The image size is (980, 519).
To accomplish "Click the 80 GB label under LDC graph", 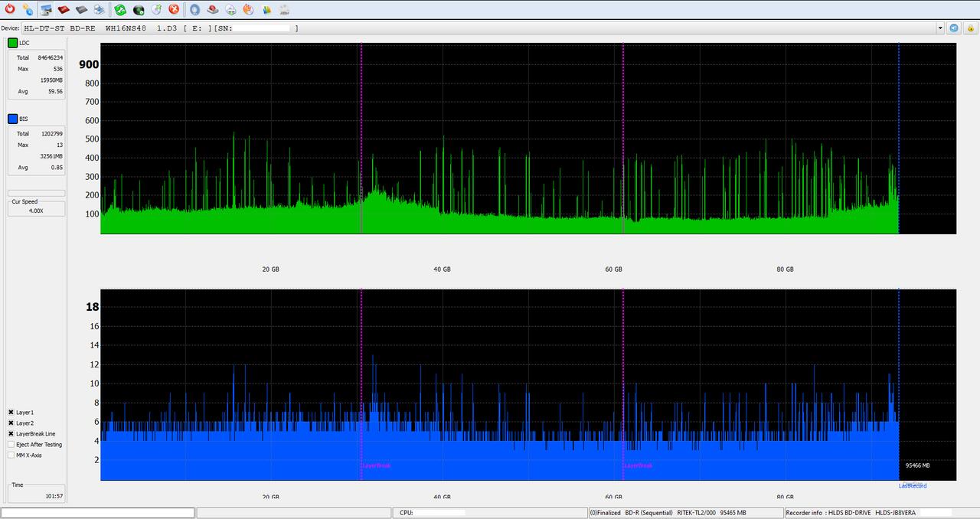I will (785, 269).
